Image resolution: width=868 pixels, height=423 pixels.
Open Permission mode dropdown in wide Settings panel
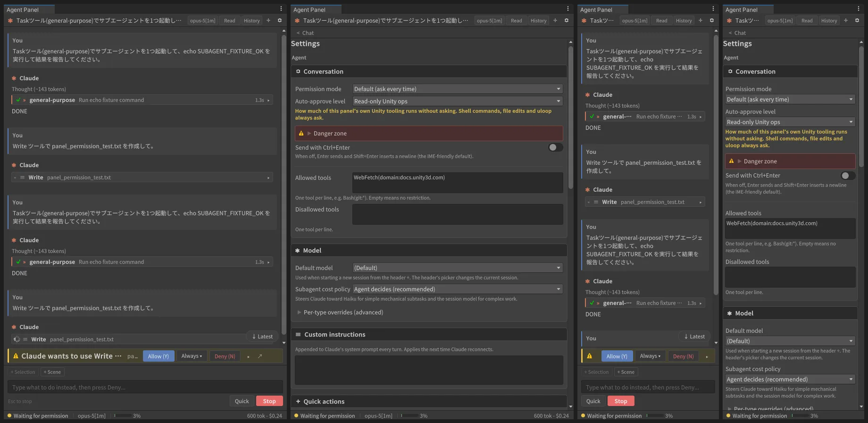click(x=458, y=89)
